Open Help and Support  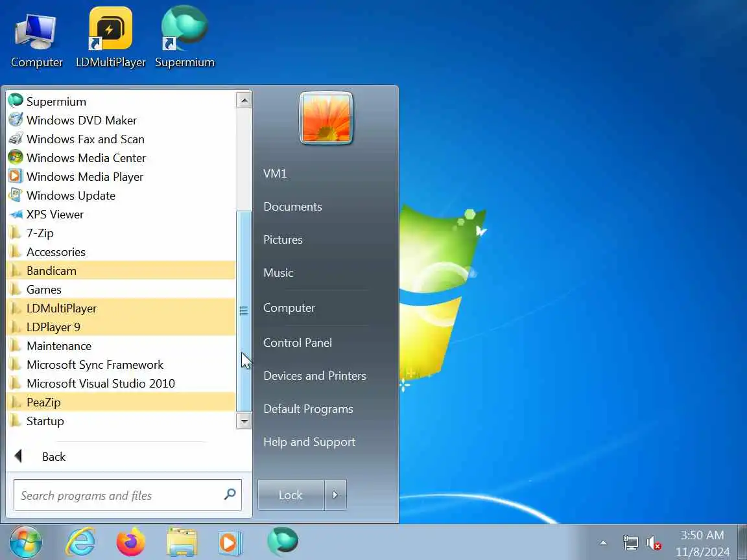(309, 442)
